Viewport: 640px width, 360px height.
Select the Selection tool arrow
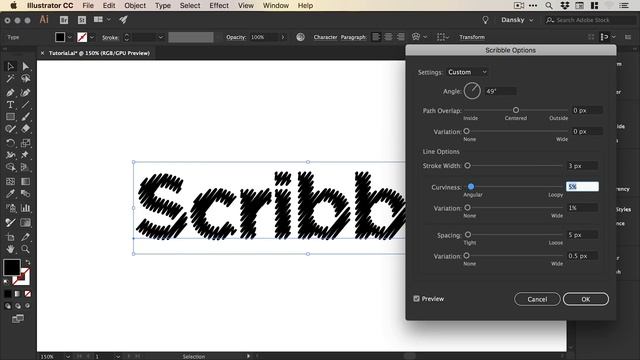click(x=10, y=66)
